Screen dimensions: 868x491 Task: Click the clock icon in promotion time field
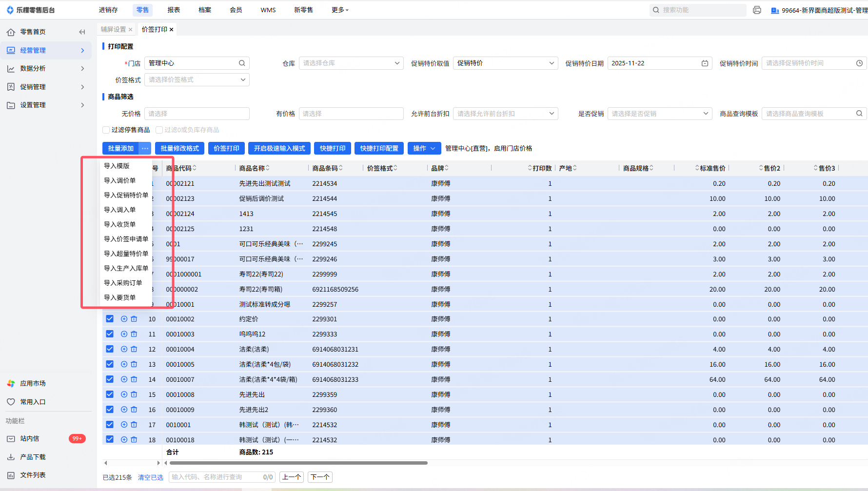pos(859,63)
